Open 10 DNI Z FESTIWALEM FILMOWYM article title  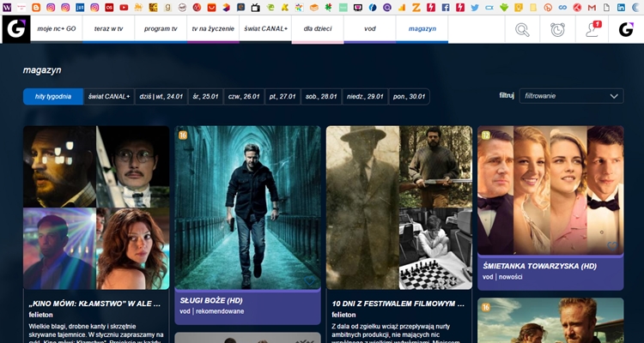[398, 304]
